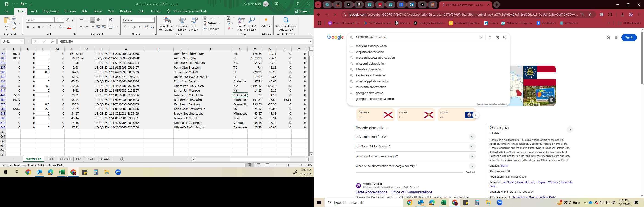Toggle Bottom Align, the highlighted alignment button
Screen dimensions: 644x207
pyautogui.click(x=92, y=20)
